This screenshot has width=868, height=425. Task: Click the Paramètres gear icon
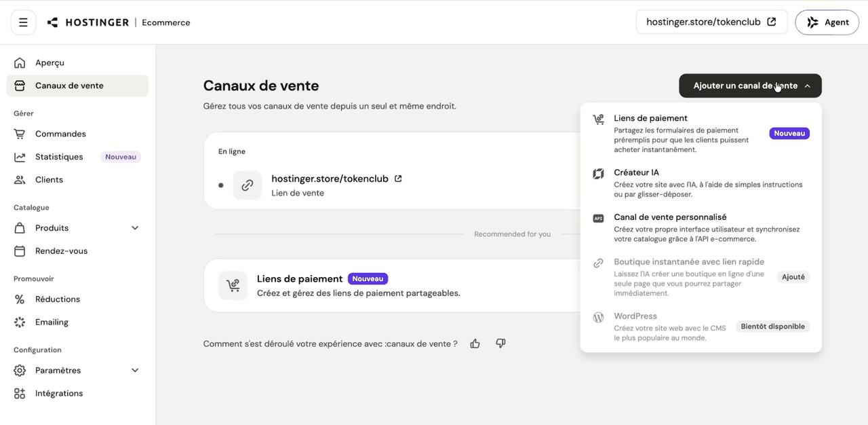pyautogui.click(x=20, y=371)
